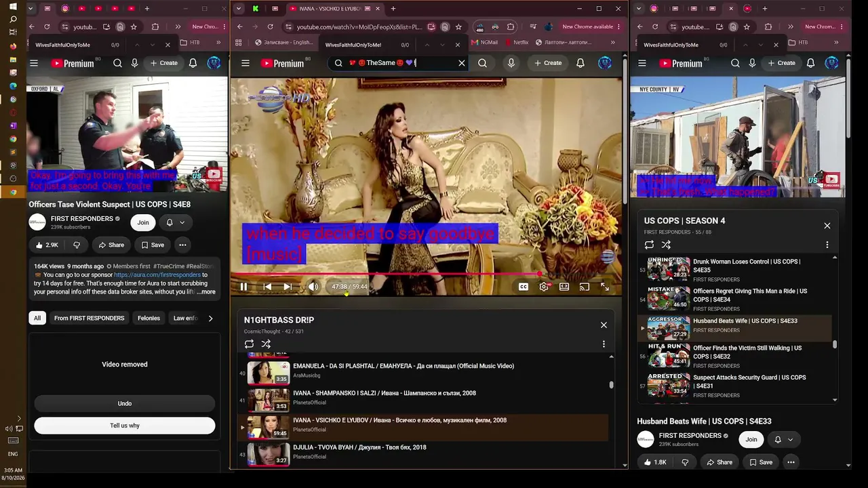
Task: Open the Windows Start menu
Action: tap(13, 6)
